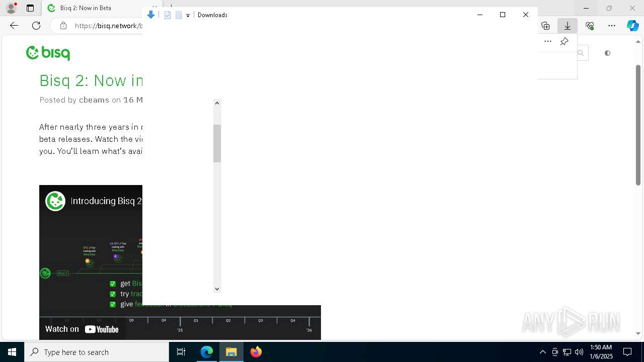Open the cbeams author link
The image size is (644, 362).
click(94, 100)
